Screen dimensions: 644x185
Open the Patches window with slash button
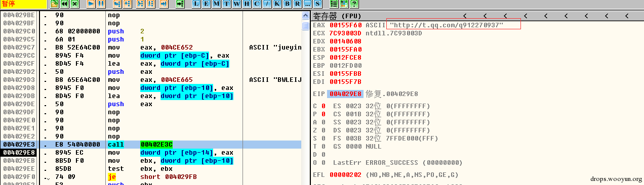267,4
